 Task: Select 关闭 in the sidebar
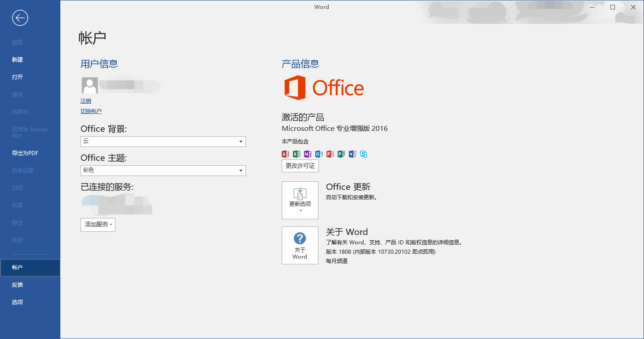30,240
